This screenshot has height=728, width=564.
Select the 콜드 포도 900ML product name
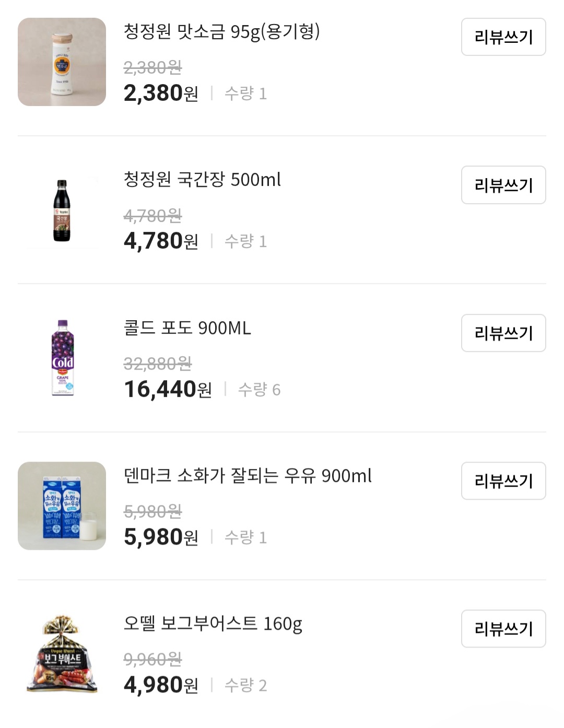tap(187, 328)
